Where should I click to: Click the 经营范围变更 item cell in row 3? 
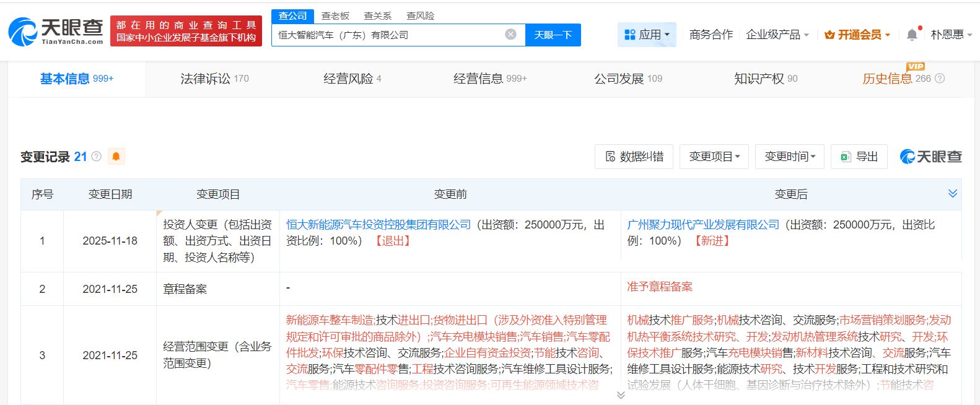pyautogui.click(x=217, y=355)
